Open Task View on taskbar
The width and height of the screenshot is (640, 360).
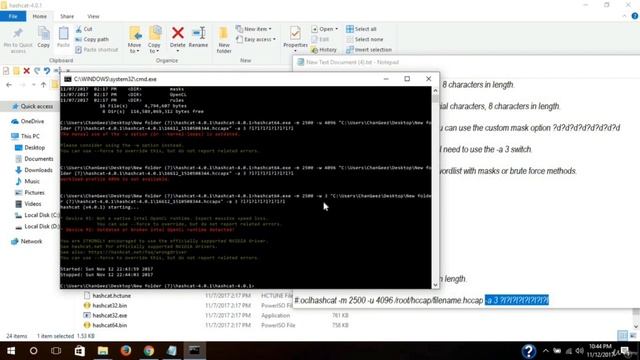point(56,351)
